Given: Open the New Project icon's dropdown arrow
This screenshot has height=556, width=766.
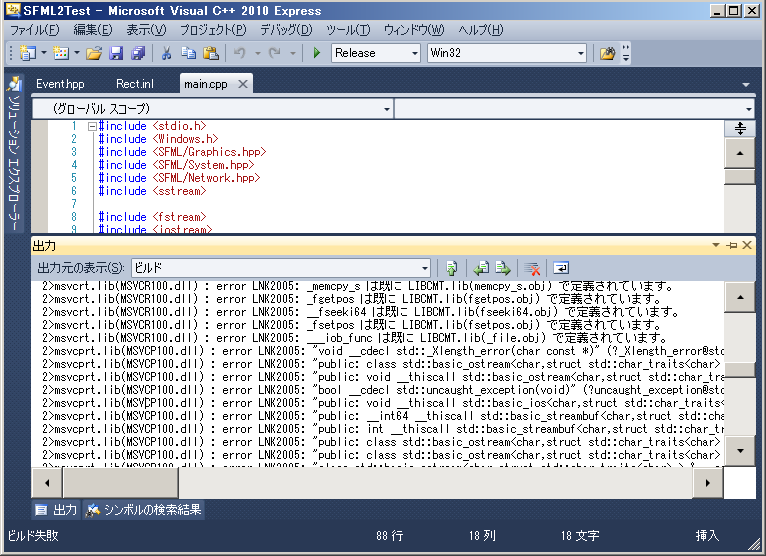Looking at the screenshot, I should [x=43, y=53].
